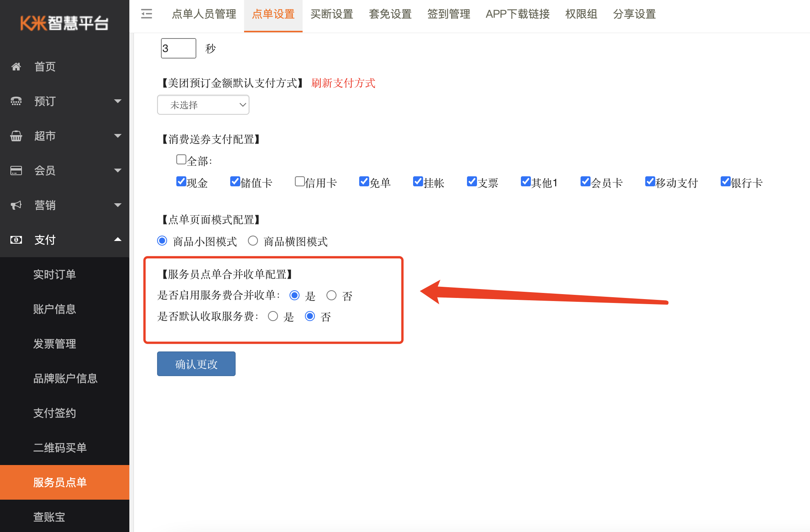The height and width of the screenshot is (532, 810).
Task: Uncheck the 会员卡 checkbox
Action: (x=585, y=181)
